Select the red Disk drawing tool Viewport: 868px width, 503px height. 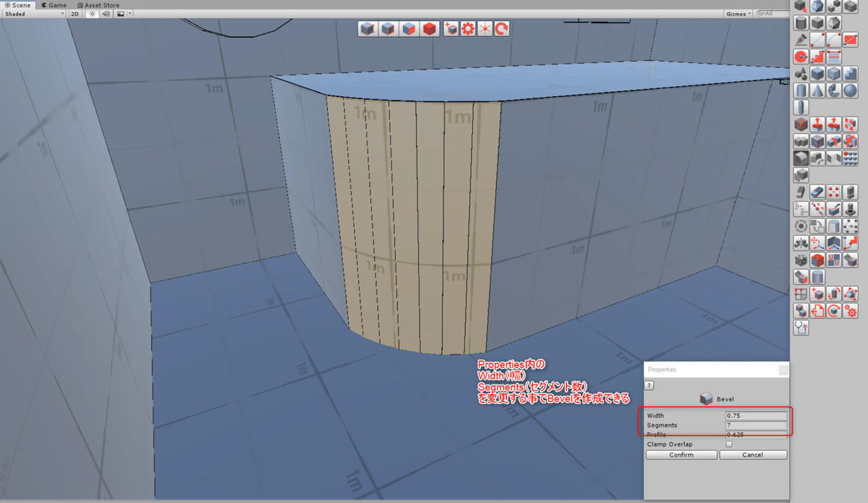tap(801, 56)
